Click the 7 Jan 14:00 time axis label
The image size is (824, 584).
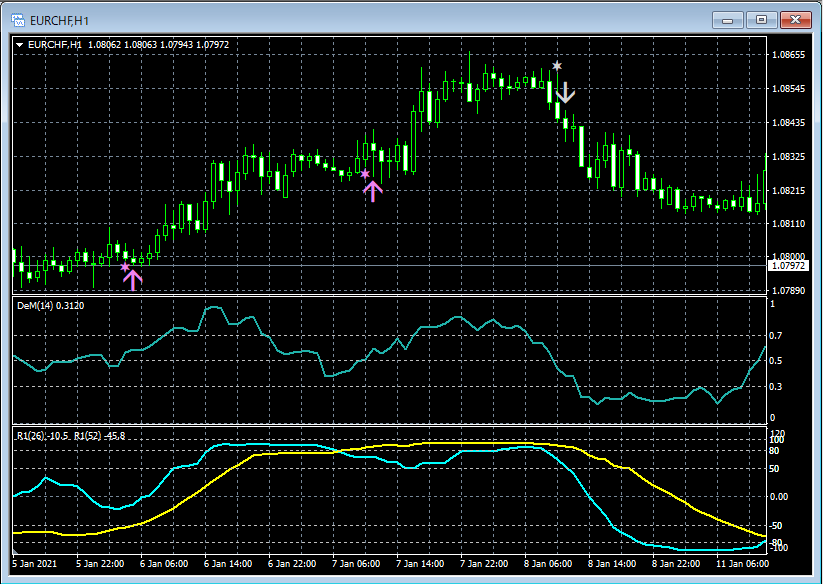tap(420, 564)
